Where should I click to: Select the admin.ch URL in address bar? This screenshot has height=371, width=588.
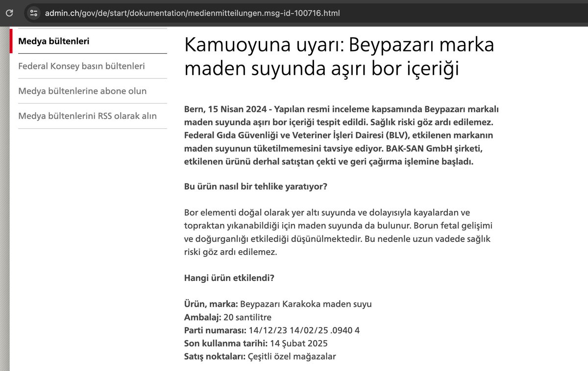192,13
